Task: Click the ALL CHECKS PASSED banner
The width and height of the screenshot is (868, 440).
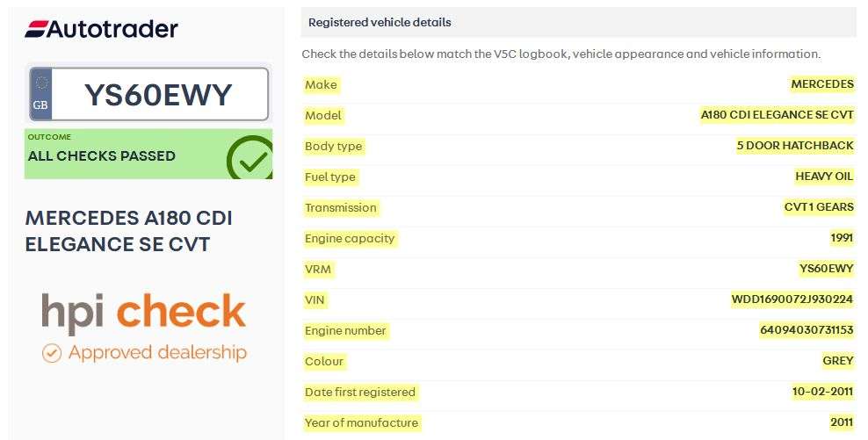Action: (102, 155)
